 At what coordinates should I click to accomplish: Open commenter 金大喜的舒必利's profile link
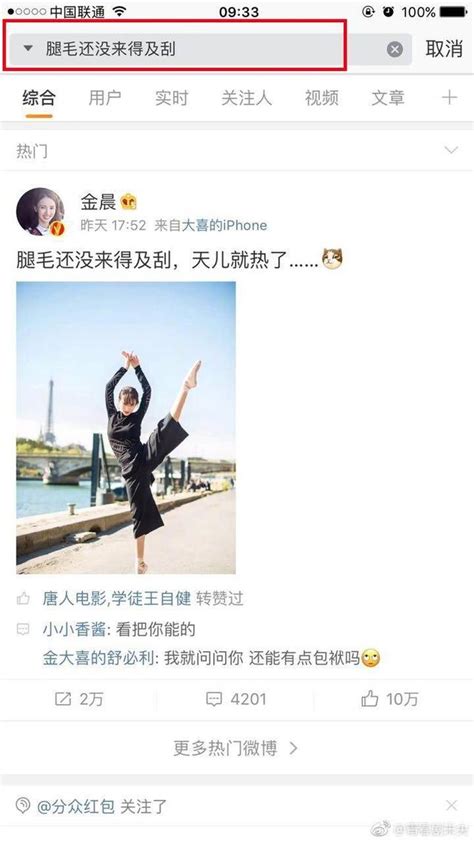point(98,658)
